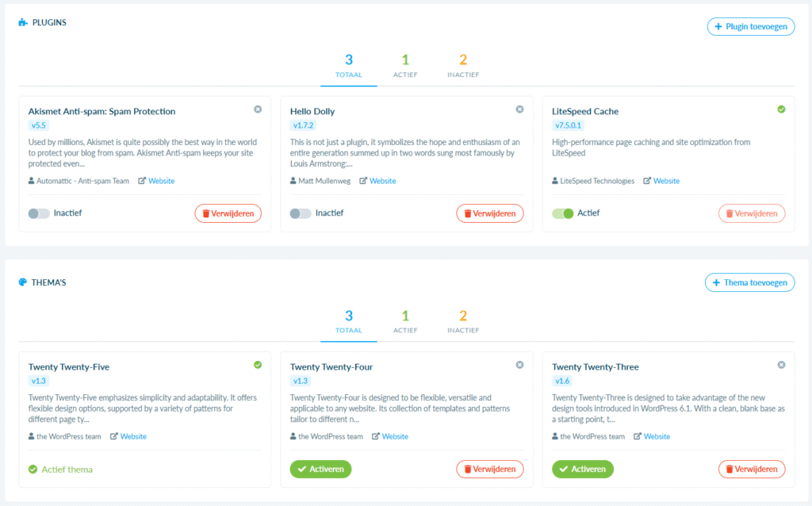Click inactive status icon on Twenty Twenty-Three

pos(781,365)
